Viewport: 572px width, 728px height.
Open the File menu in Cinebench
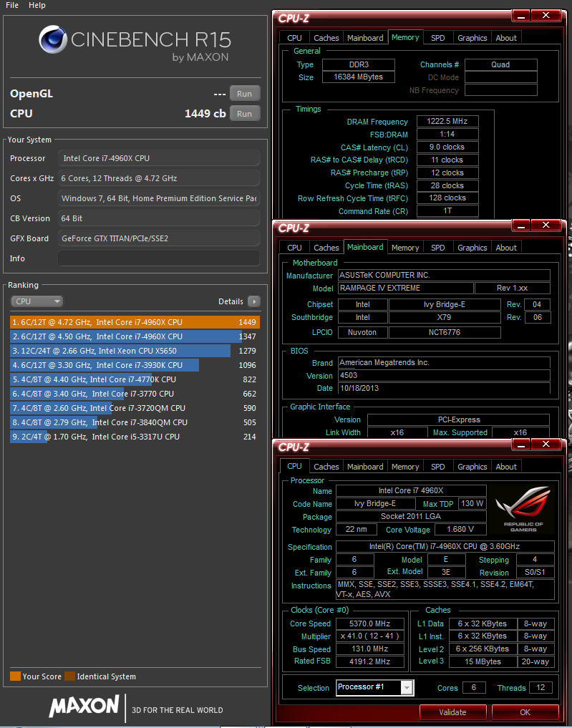pos(12,5)
